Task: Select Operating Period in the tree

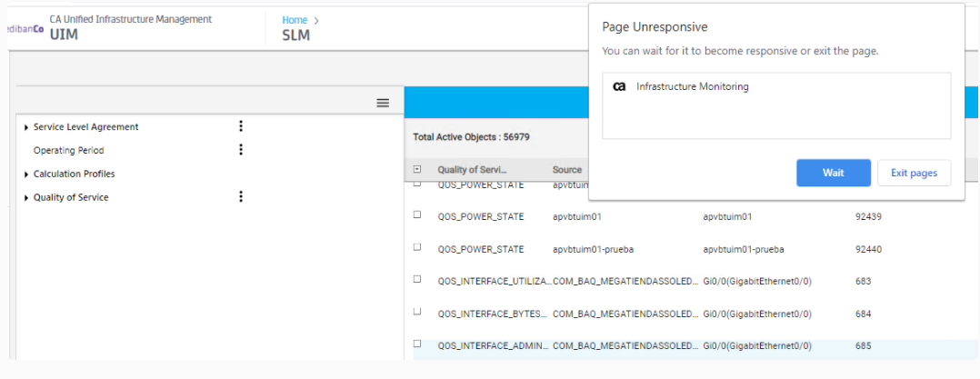Action: [x=69, y=151]
